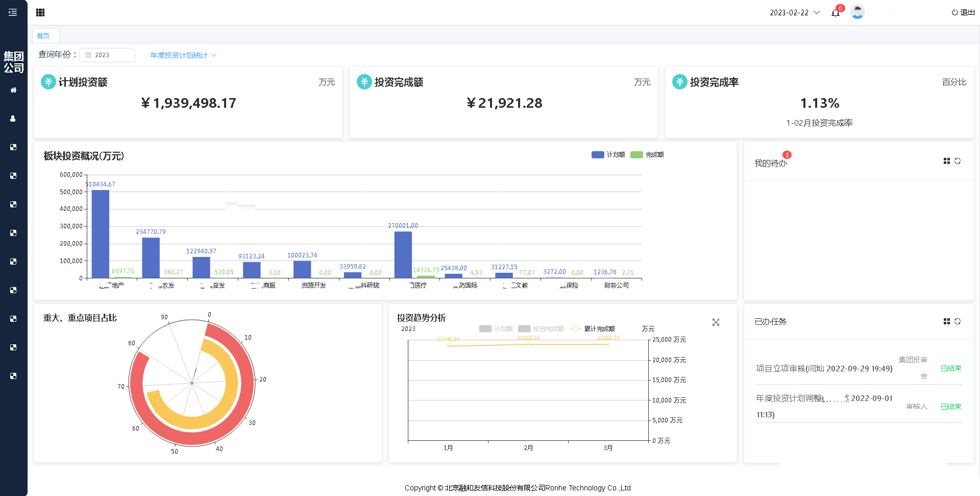The width and height of the screenshot is (980, 496).
Task: Click the user avatar icon
Action: [x=857, y=12]
